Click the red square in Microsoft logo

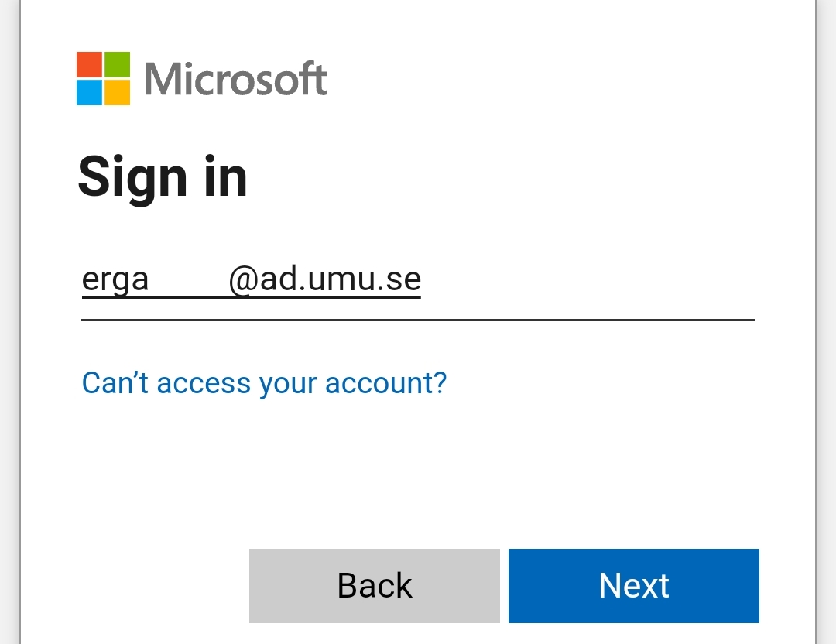point(89,64)
